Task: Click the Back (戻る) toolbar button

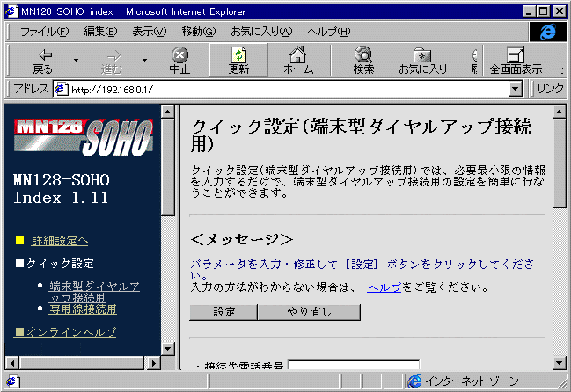Action: click(42, 61)
